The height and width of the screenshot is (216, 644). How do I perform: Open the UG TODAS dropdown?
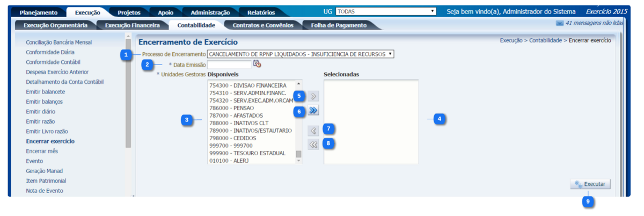click(385, 11)
